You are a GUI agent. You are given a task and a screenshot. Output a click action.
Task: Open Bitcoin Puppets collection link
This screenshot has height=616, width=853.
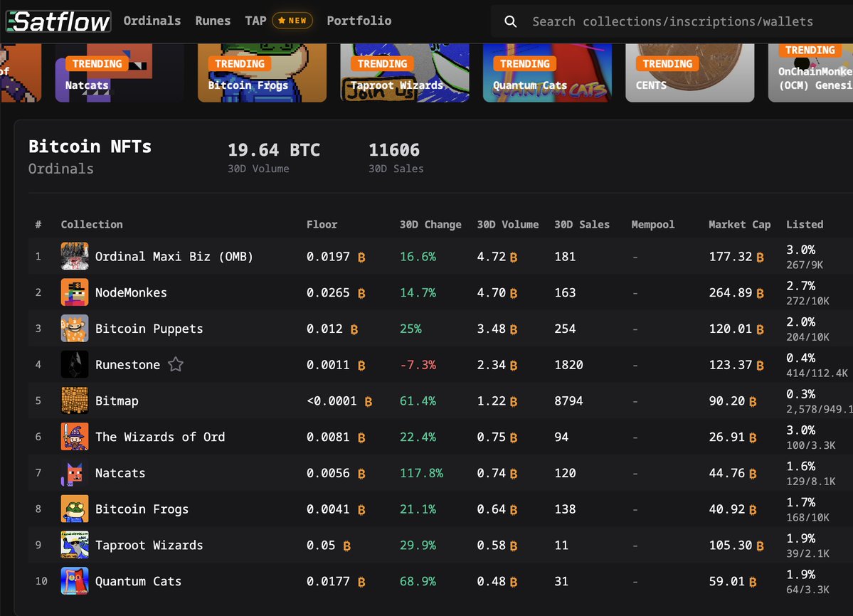pyautogui.click(x=149, y=329)
